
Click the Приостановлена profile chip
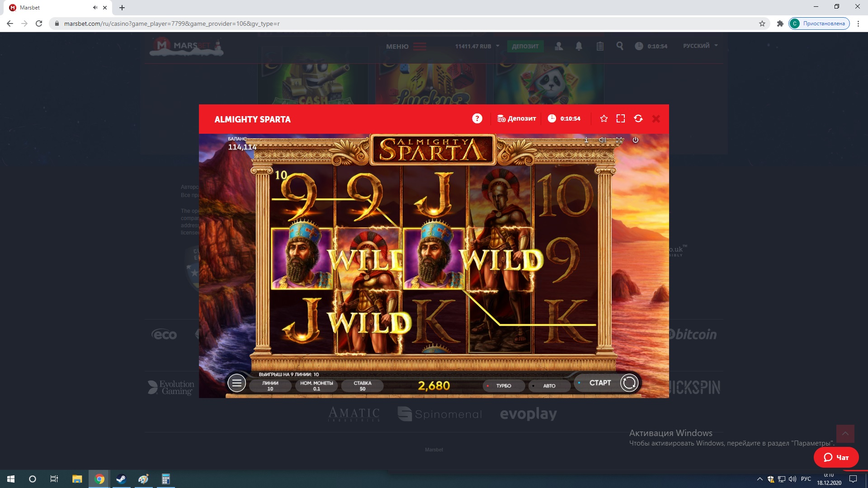(819, 23)
